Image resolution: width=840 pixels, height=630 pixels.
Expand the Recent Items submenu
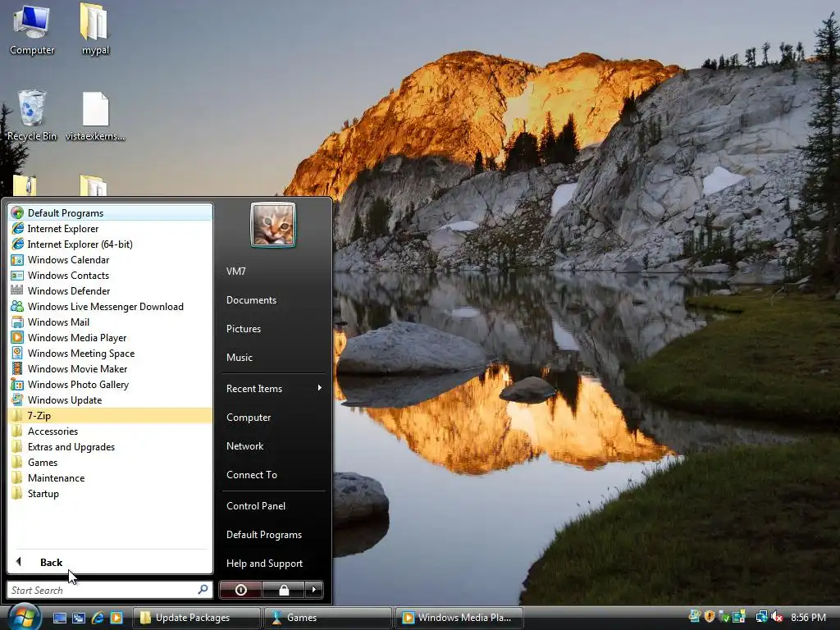(x=273, y=388)
